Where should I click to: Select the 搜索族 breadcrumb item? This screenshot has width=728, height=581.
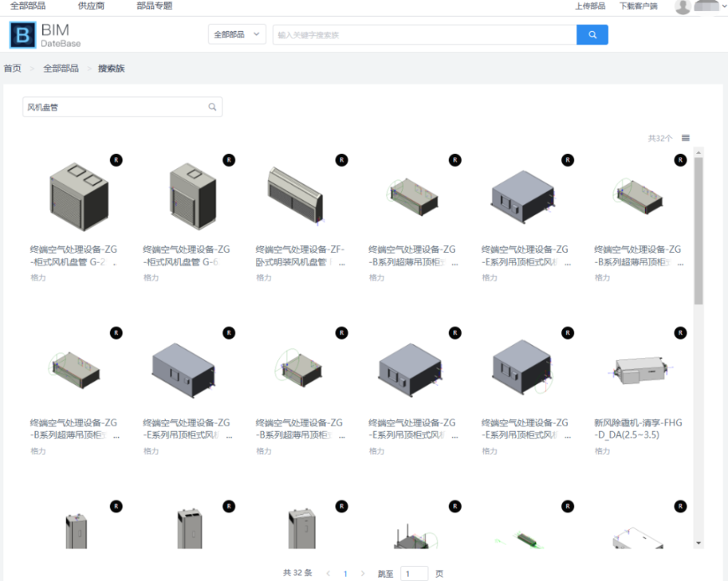111,69
